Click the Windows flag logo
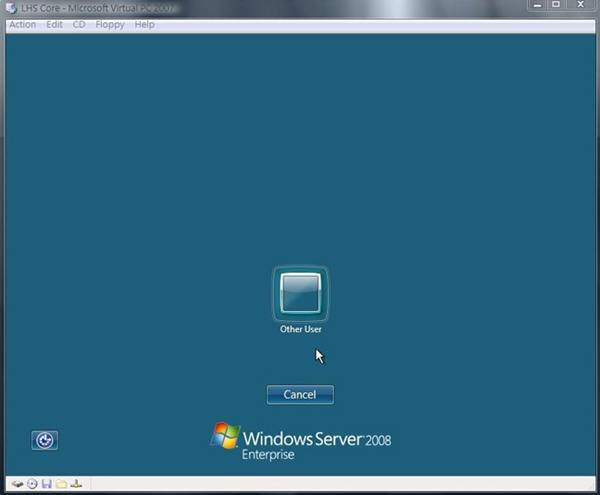 click(x=225, y=436)
